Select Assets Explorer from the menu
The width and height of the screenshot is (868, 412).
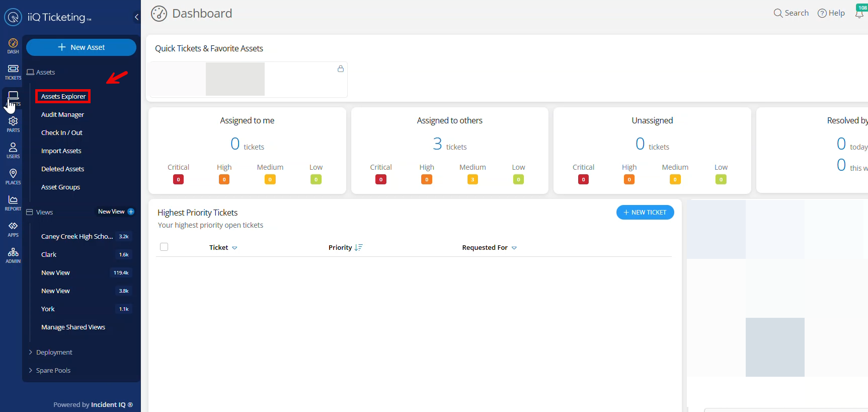pyautogui.click(x=63, y=96)
